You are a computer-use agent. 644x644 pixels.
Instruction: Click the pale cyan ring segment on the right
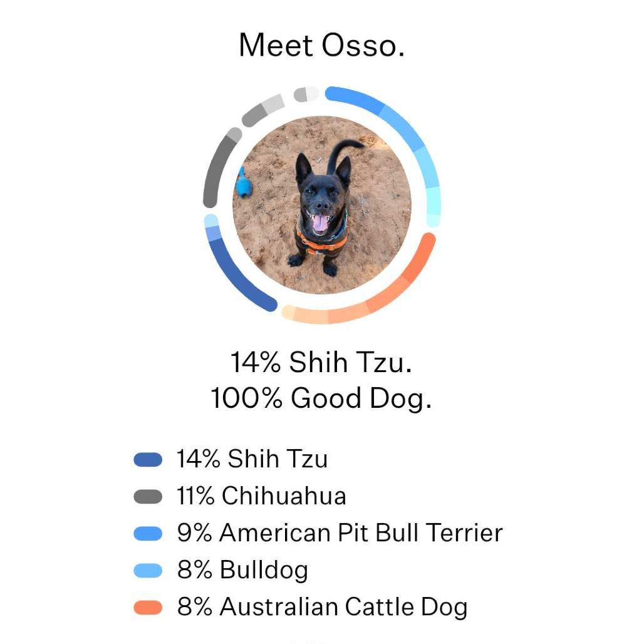(x=433, y=202)
